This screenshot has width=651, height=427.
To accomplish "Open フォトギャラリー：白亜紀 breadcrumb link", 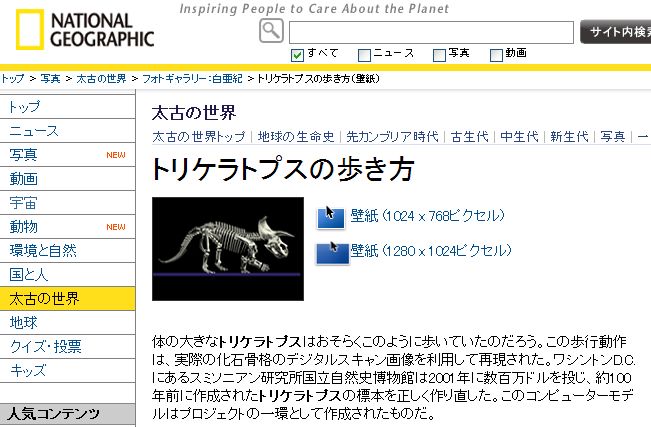I will 192,79.
